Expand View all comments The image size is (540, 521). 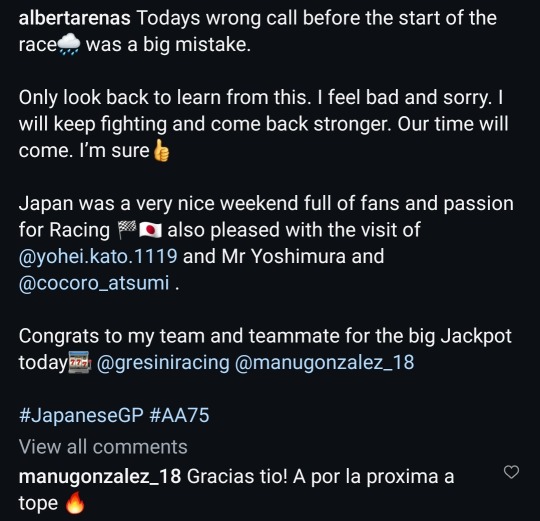pos(103,447)
